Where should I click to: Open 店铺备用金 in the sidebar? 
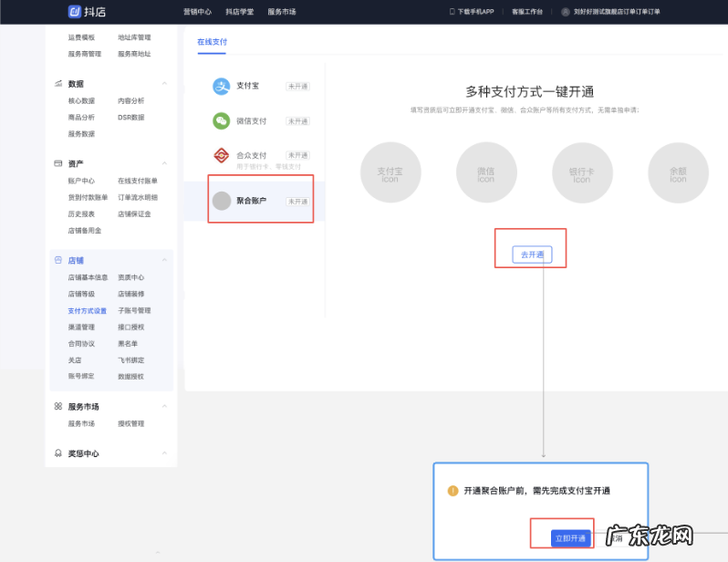85,231
